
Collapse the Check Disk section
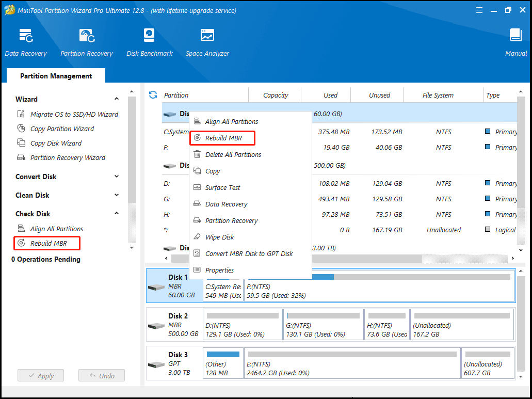click(x=117, y=214)
